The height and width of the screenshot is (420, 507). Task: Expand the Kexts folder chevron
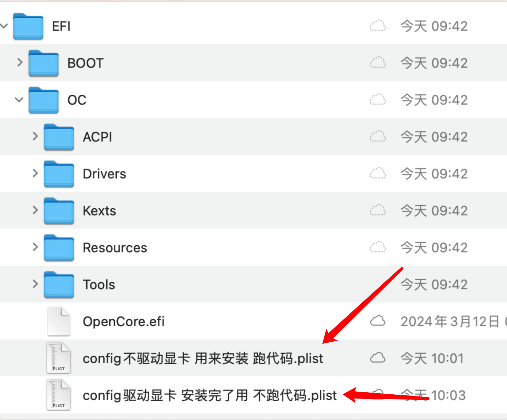pos(35,210)
